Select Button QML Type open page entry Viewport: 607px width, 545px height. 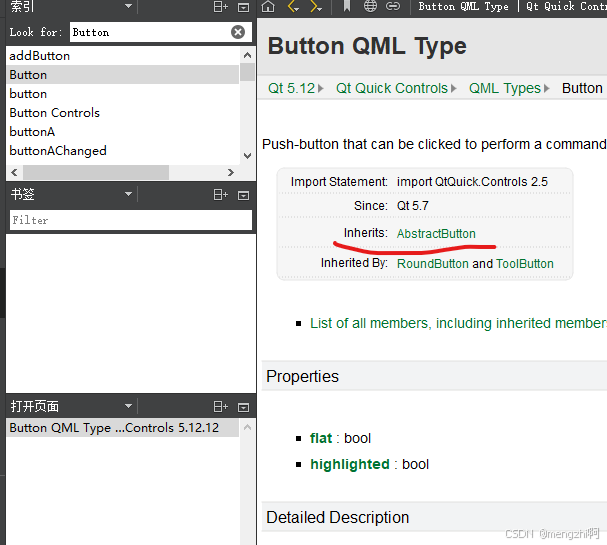(123, 428)
